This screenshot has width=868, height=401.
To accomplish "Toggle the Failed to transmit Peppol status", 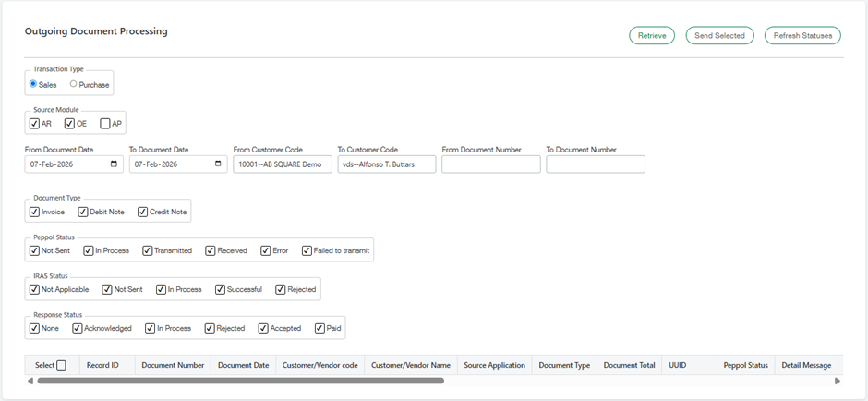I will pos(307,250).
